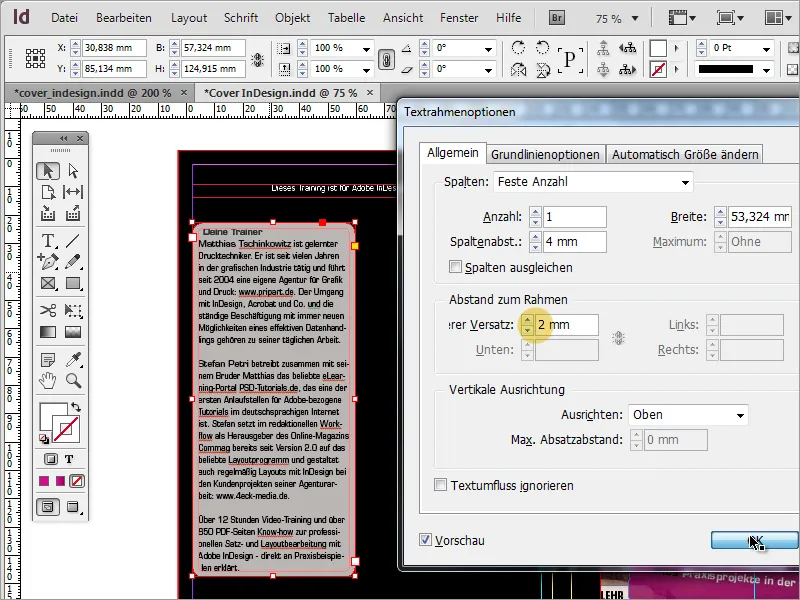Screen dimensions: 800x600
Task: Click the OK button in Textrahmenoptionen
Action: (755, 540)
